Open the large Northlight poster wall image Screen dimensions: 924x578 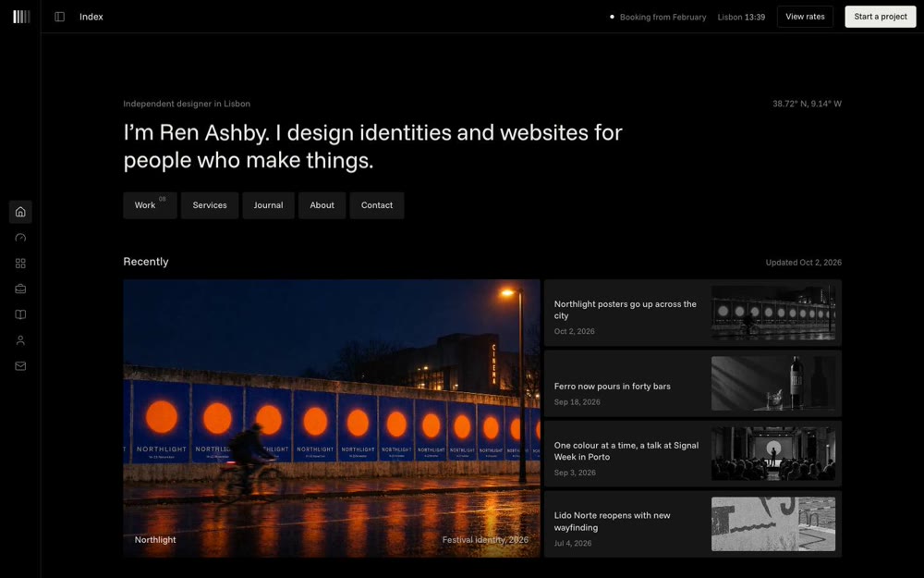pyautogui.click(x=331, y=418)
